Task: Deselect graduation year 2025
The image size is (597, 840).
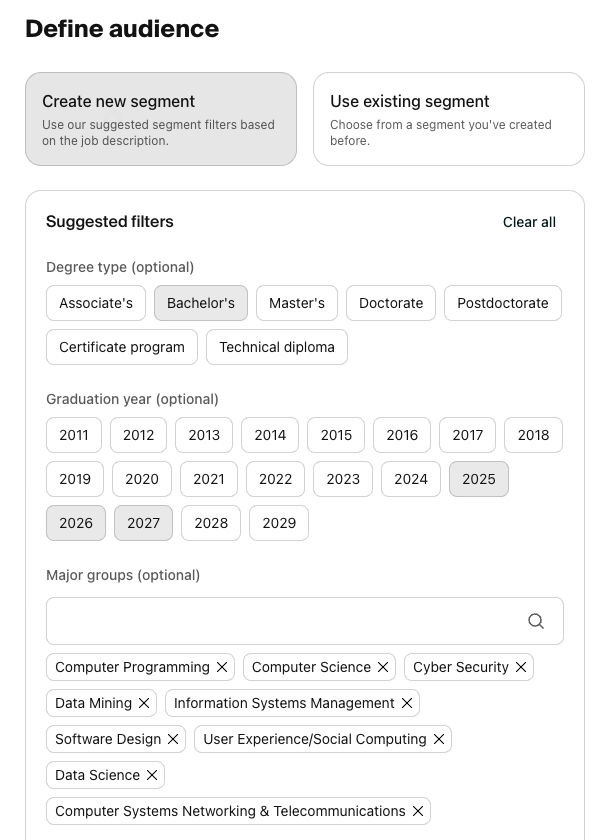Action: pos(479,479)
